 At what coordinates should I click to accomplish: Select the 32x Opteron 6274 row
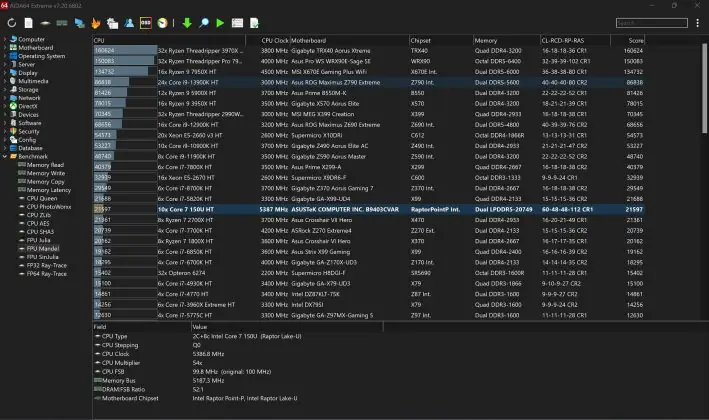click(369, 273)
